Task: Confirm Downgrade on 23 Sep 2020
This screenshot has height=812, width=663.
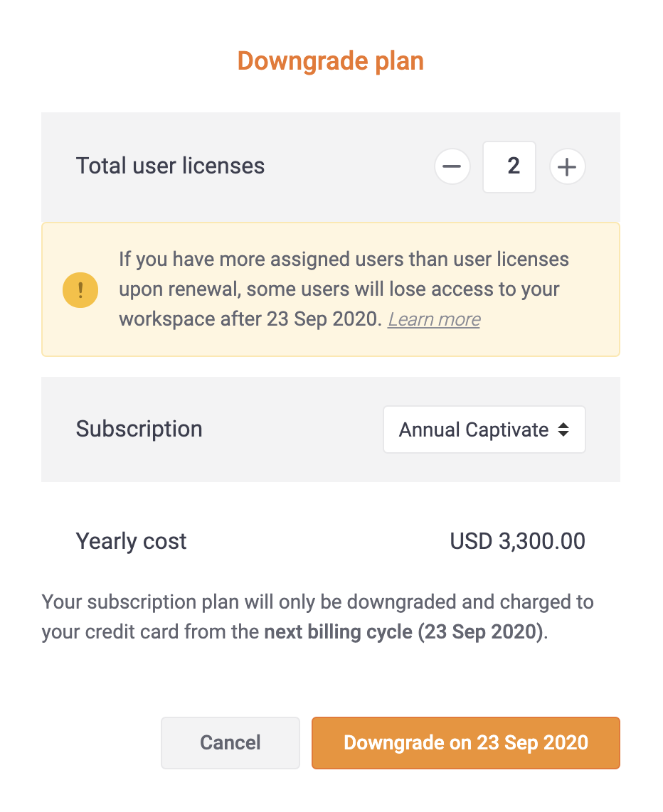Action: (x=466, y=742)
